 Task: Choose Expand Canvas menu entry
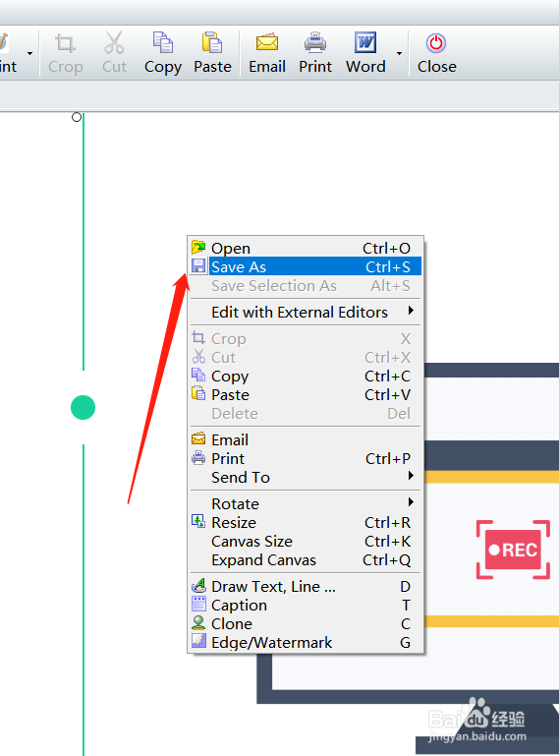[x=306, y=560]
